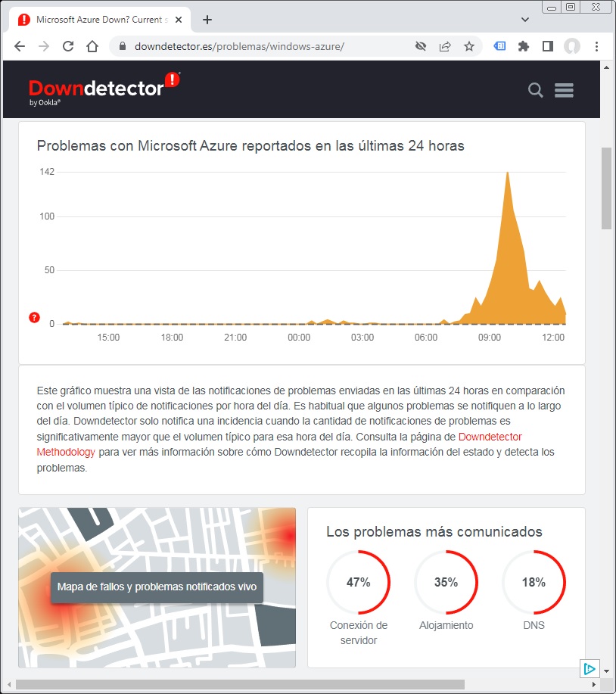Click the 'Alojamiento' label
The width and height of the screenshot is (616, 694).
click(446, 625)
